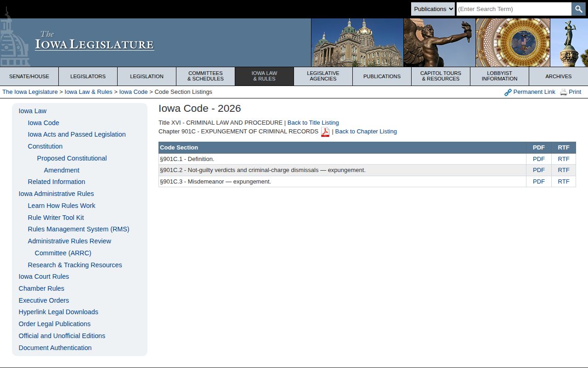The image size is (588, 368).
Task: Open the Publications search scope dropdown
Action: point(433,9)
